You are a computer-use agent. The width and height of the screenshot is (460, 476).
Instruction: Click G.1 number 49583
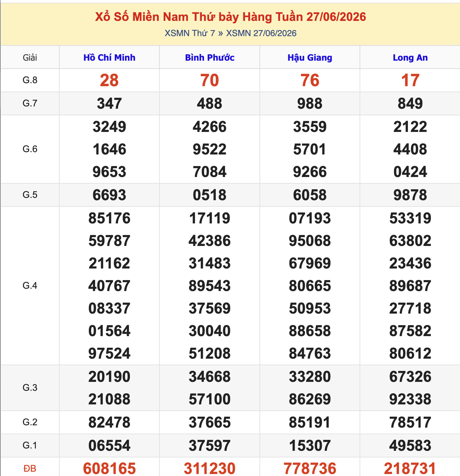tap(410, 446)
